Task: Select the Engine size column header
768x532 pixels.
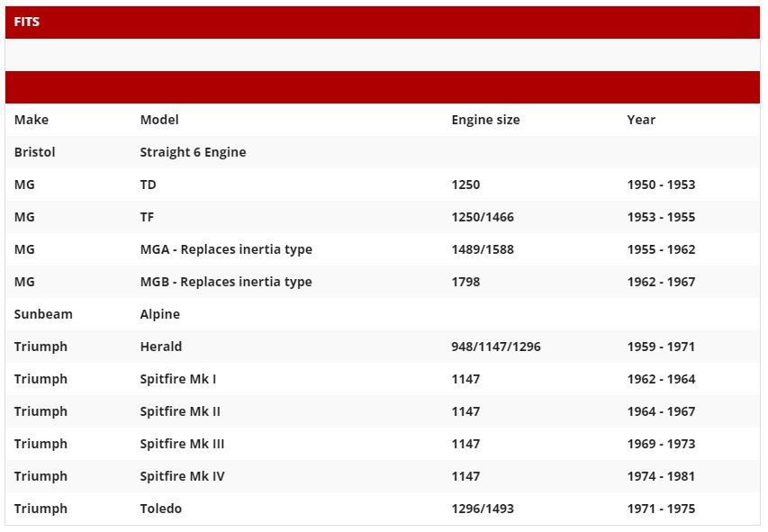Action: [x=485, y=120]
